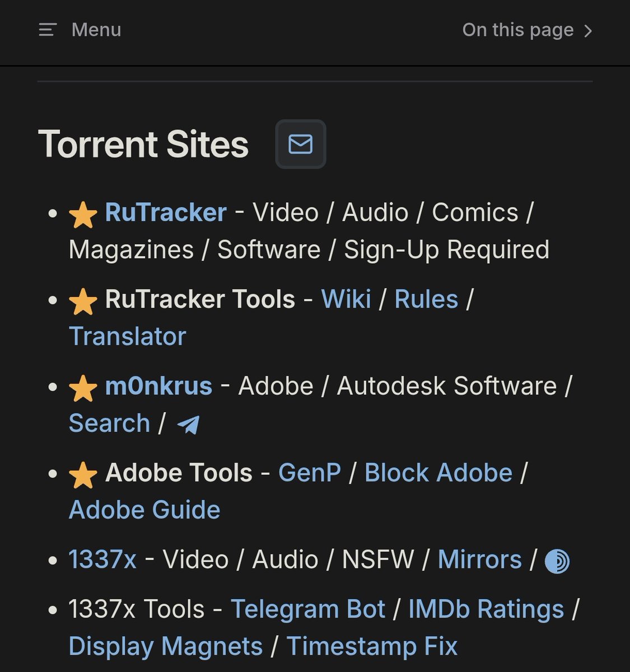The width and height of the screenshot is (630, 672).
Task: Open the m0nkrus Search link
Action: pyautogui.click(x=109, y=423)
